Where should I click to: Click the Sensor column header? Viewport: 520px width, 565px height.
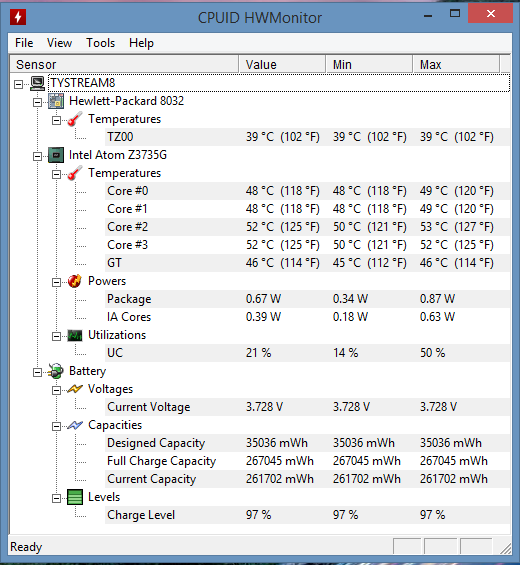[124, 64]
